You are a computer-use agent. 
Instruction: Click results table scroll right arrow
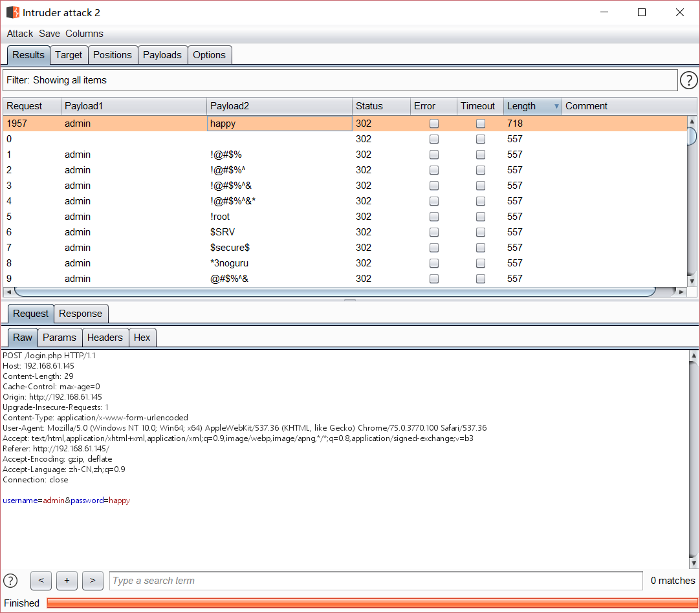681,292
